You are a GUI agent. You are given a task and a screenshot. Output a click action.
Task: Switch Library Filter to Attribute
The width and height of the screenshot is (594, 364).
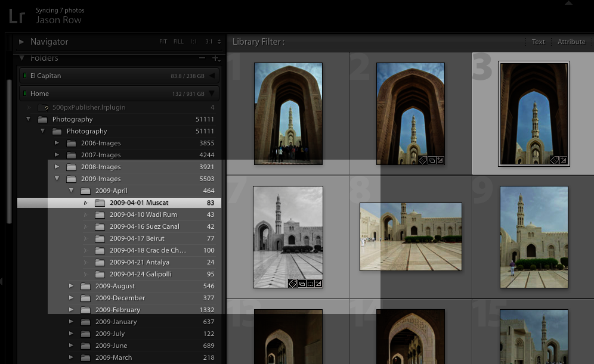click(571, 42)
